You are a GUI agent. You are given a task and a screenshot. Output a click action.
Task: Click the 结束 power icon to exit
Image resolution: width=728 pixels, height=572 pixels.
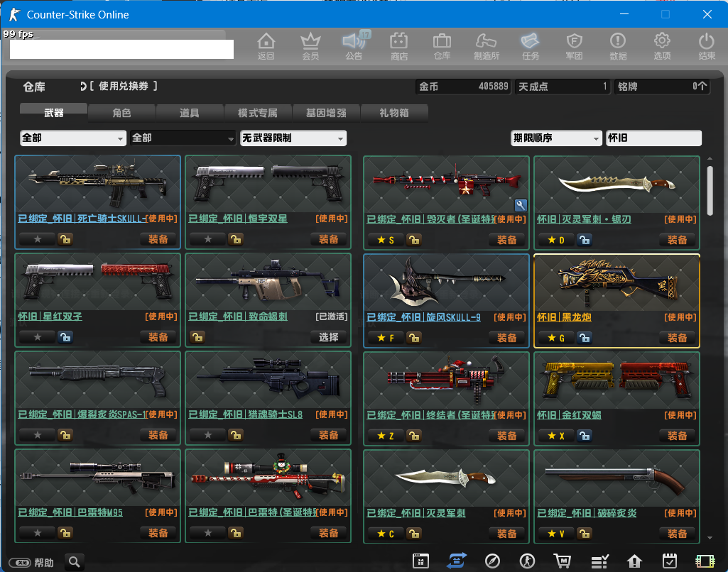(x=707, y=46)
